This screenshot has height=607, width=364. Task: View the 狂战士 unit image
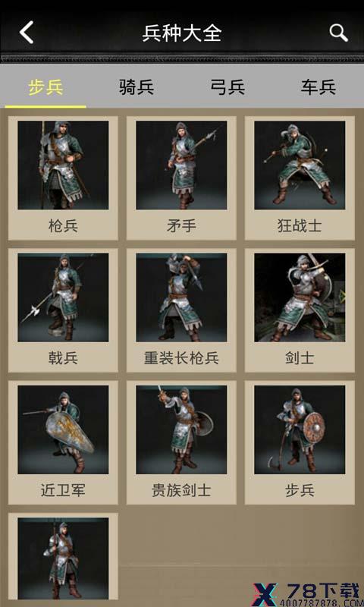point(300,165)
